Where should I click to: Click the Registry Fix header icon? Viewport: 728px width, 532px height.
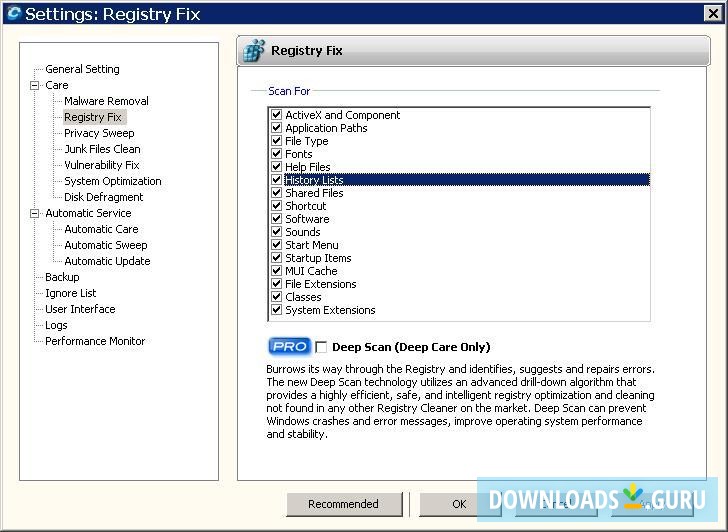click(x=254, y=50)
